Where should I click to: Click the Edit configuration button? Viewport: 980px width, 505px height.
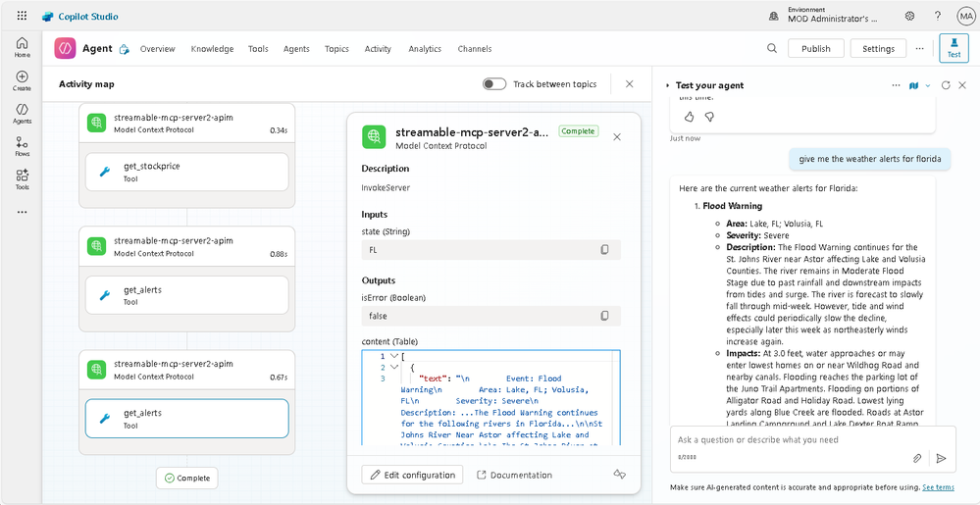point(413,475)
